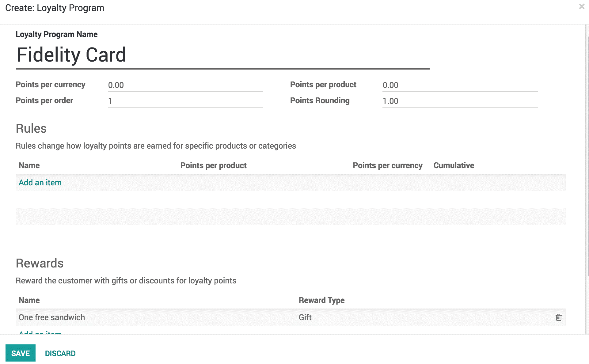
Task: Click the Points per order input field
Action: 185,100
